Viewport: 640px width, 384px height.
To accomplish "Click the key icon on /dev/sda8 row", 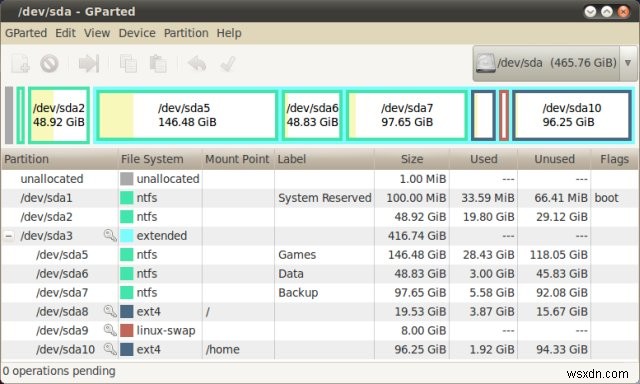I will point(110,311).
